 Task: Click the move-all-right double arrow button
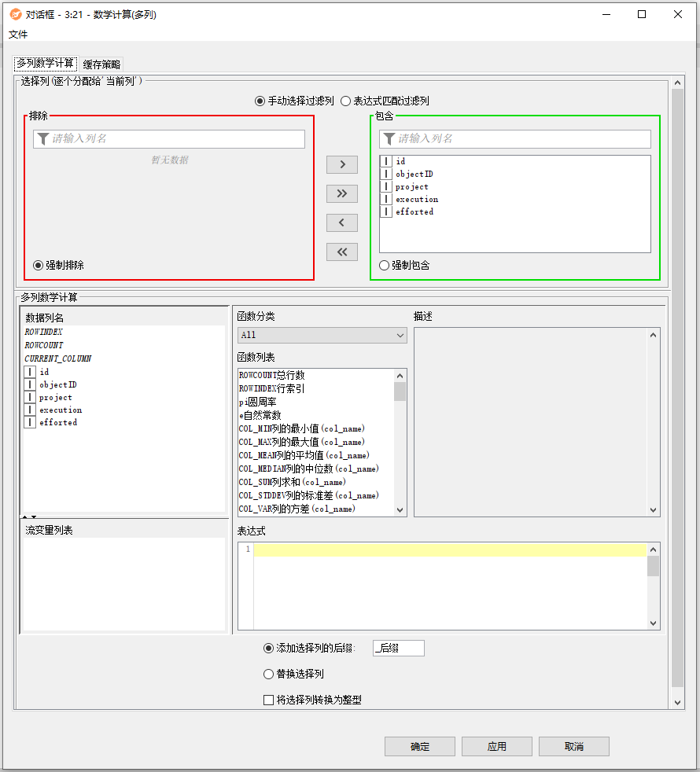(x=341, y=193)
